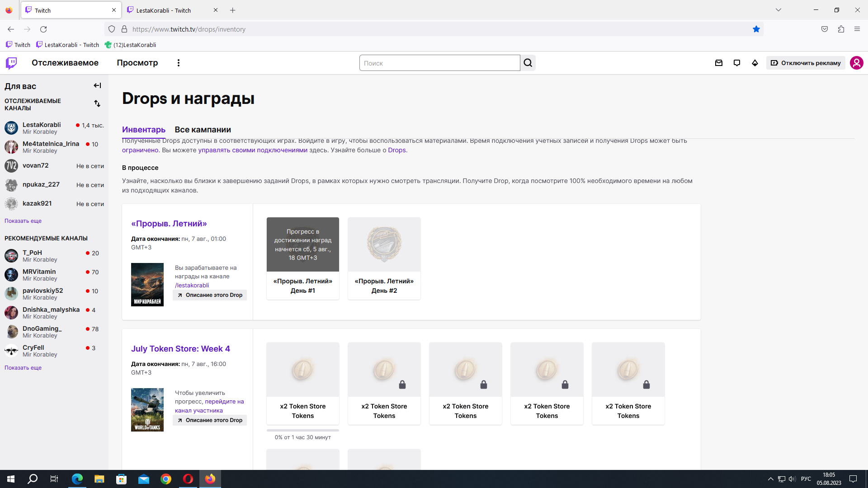Open the whispers chat icon
Screen dimensions: 868x488
737,63
